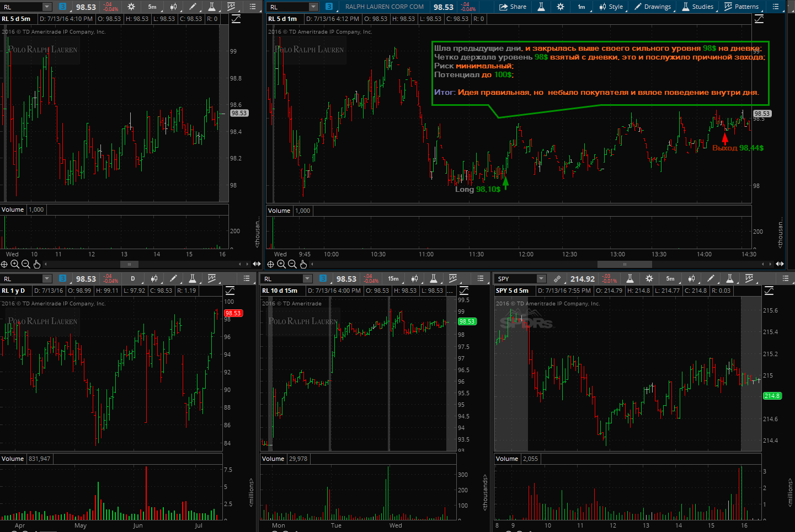Select hand pan tool below main 1m chart
The height and width of the screenshot is (532, 795).
click(x=303, y=264)
